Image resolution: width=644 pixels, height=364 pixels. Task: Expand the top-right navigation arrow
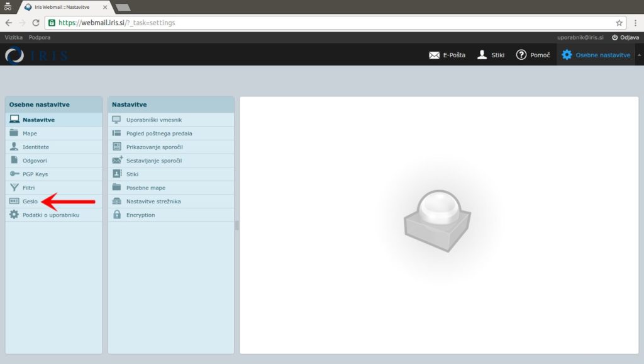[639, 55]
